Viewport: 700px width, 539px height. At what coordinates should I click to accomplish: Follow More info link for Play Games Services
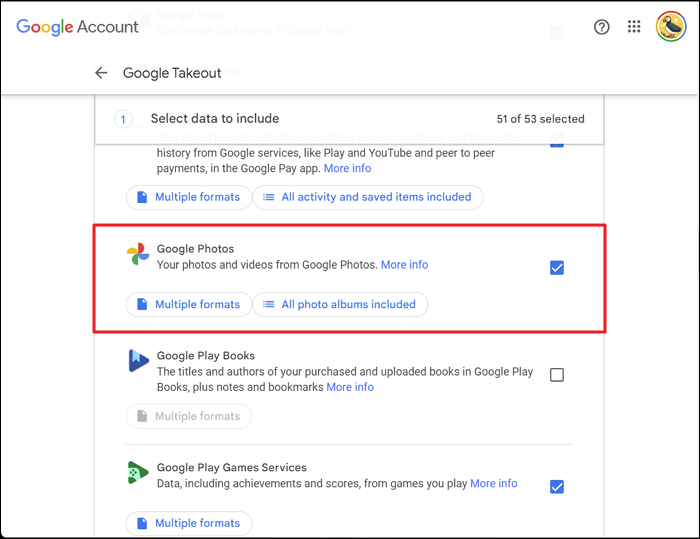pos(494,483)
